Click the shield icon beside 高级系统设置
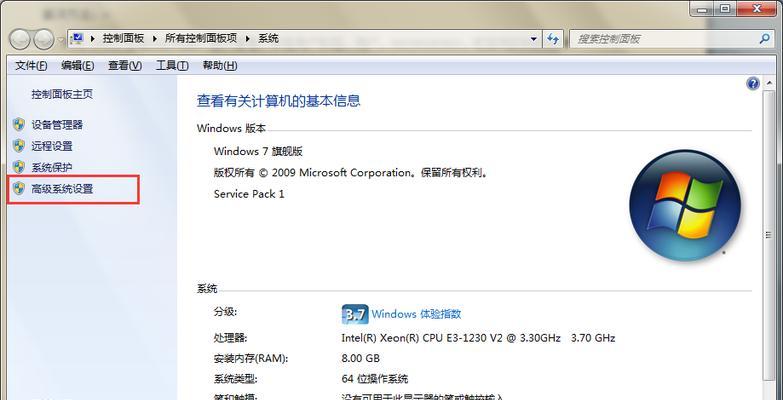This screenshot has height=400, width=783. (x=19, y=189)
